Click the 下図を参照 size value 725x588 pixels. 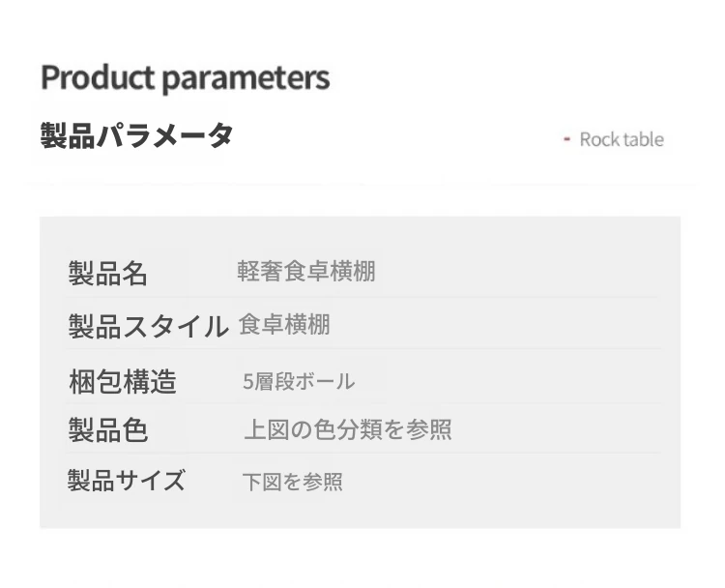292,482
